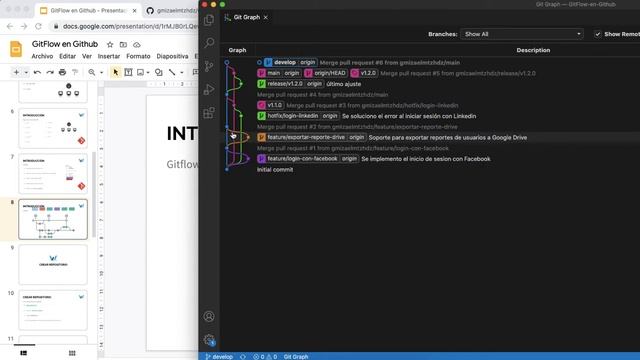The image size is (640, 360).
Task: Choose the Text box tool in Slides
Action: tap(128, 72)
